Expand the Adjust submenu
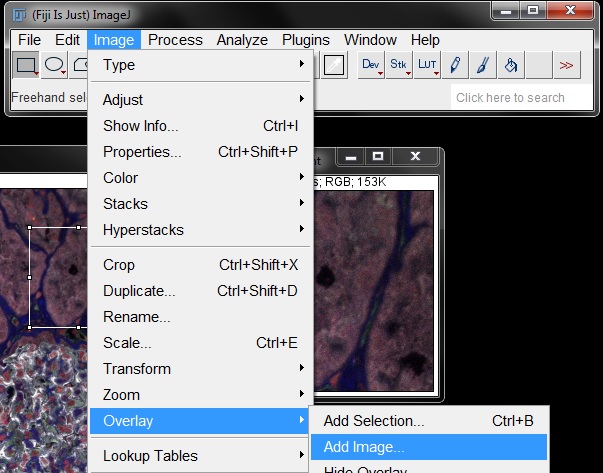Screen dimensions: 603x473 coord(201,100)
